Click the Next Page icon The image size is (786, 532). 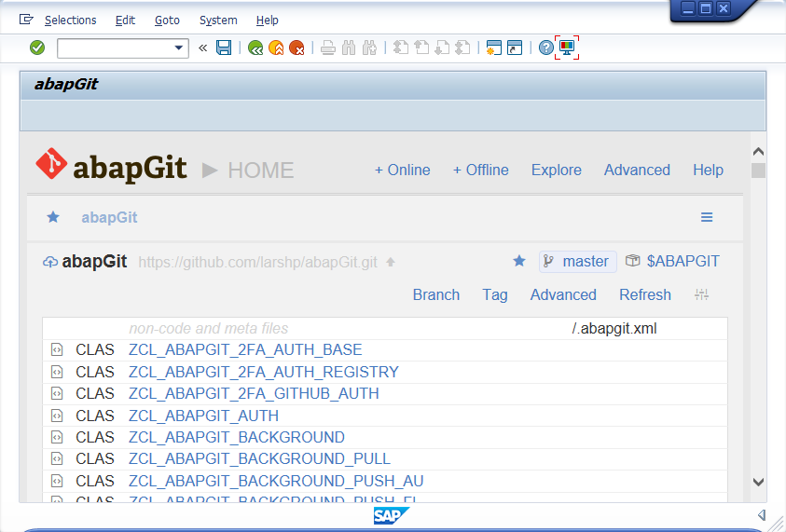point(442,48)
